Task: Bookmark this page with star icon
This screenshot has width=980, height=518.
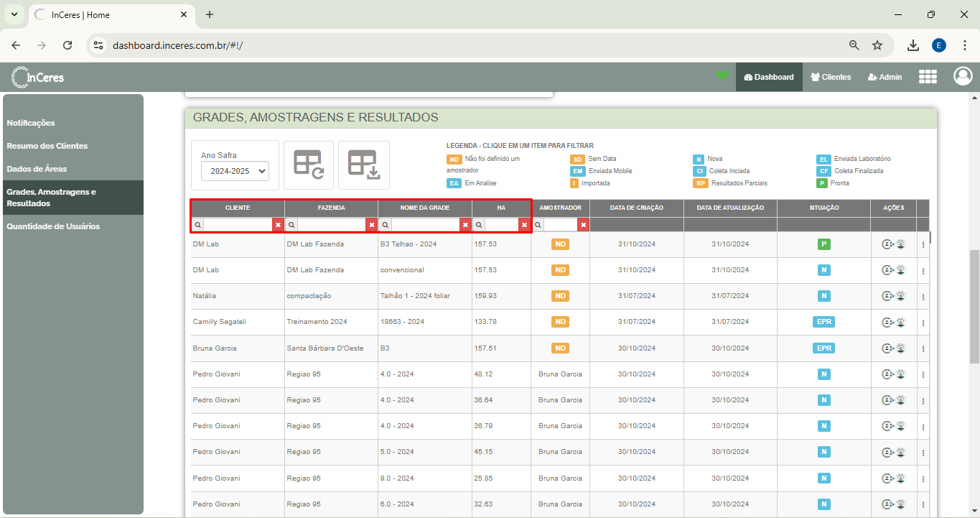Action: [x=877, y=45]
